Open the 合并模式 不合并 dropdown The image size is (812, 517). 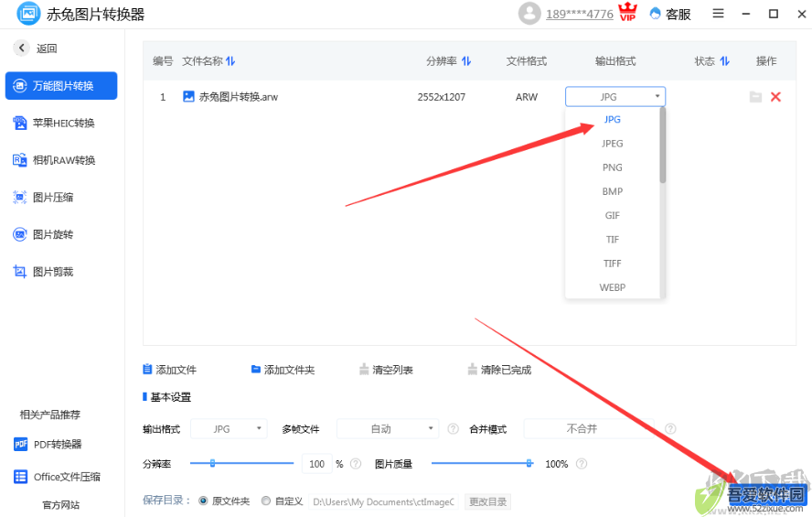tap(589, 429)
